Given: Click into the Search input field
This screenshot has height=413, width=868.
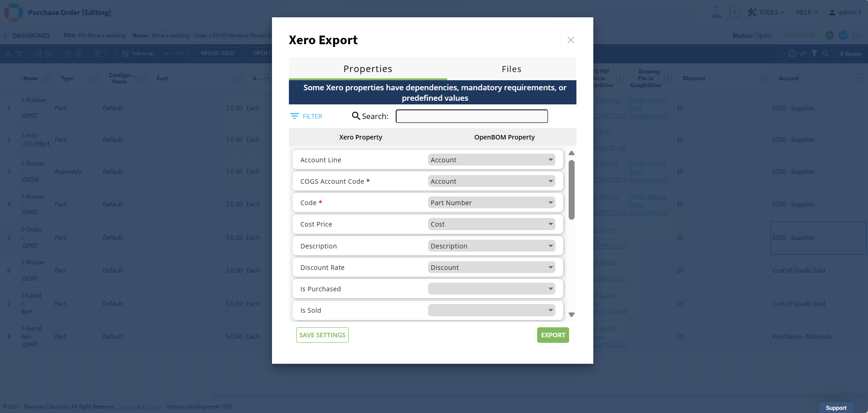Looking at the screenshot, I should click(471, 116).
